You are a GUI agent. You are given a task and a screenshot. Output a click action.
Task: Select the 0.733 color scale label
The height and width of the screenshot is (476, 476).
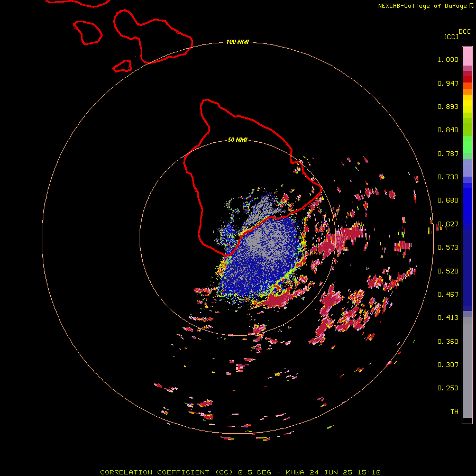point(448,177)
